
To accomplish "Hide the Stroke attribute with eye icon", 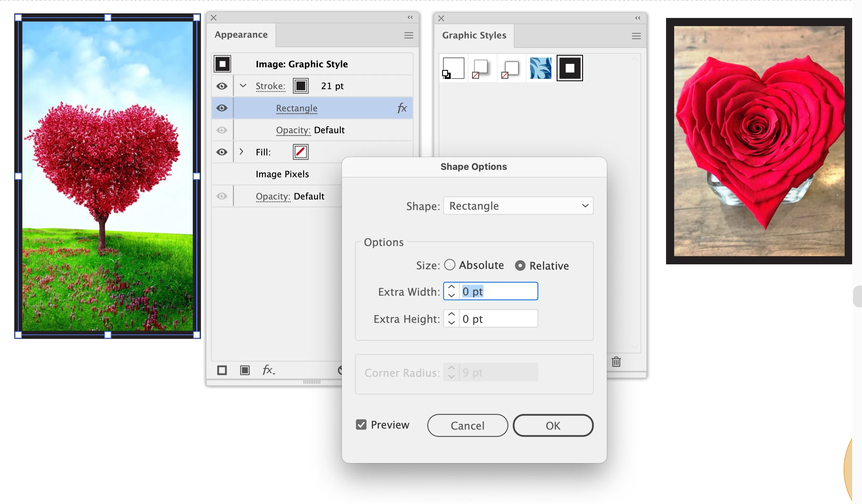I will pos(222,86).
